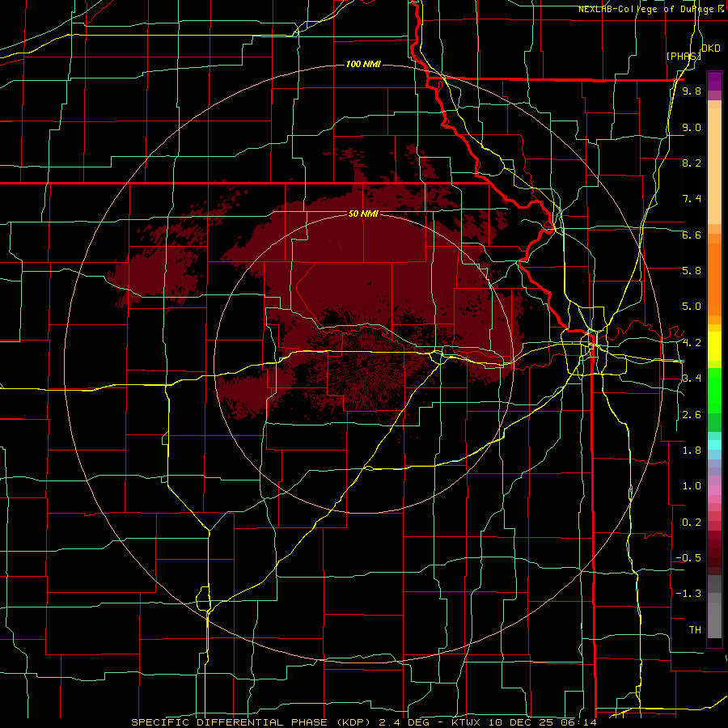Pick the bright green segment of color scale
The image size is (728, 728).
(714, 390)
